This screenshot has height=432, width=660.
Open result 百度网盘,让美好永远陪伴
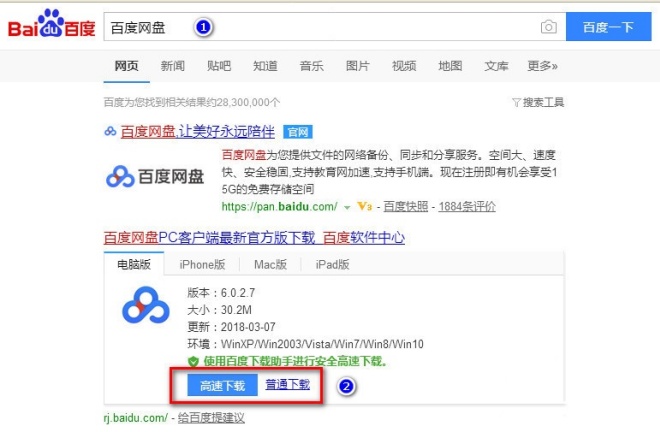pos(197,132)
